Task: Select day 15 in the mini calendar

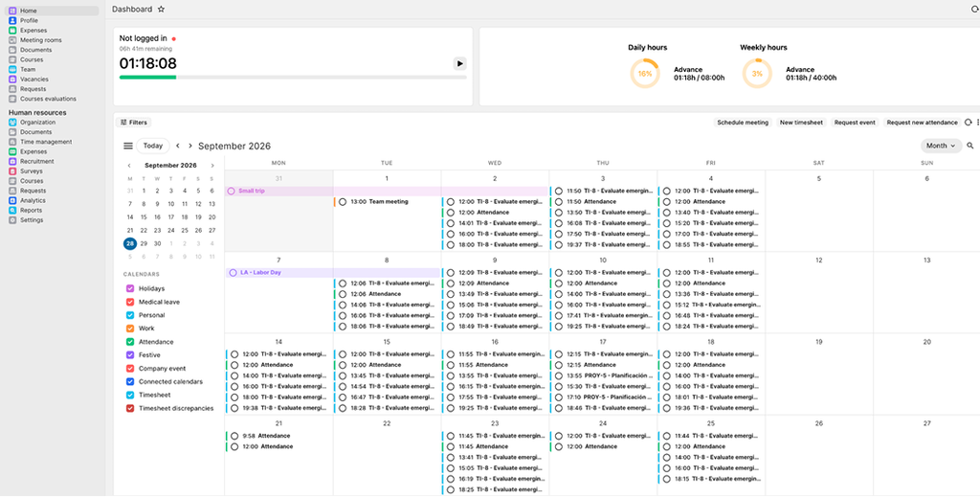Action: 144,217
